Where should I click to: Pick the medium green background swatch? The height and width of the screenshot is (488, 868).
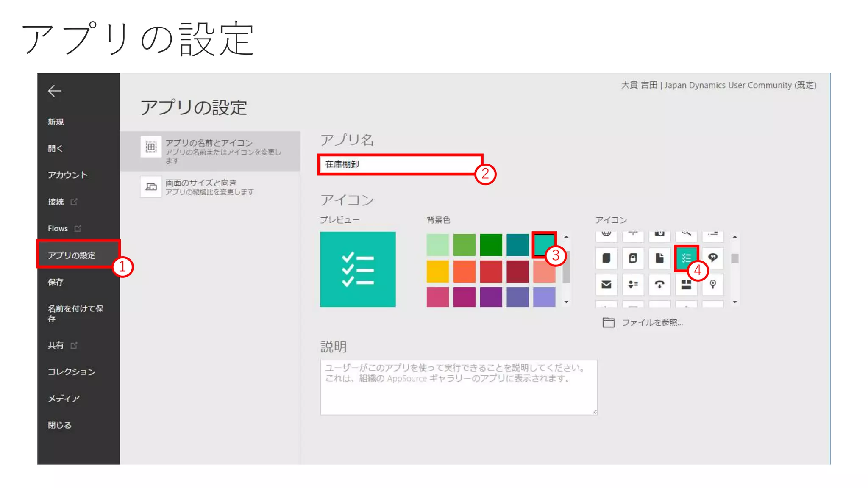point(464,245)
